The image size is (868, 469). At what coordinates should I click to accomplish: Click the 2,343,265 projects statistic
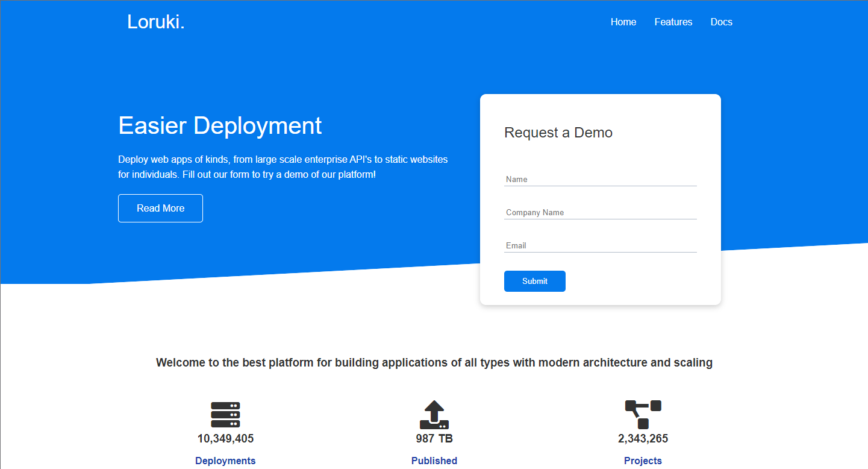pos(643,438)
